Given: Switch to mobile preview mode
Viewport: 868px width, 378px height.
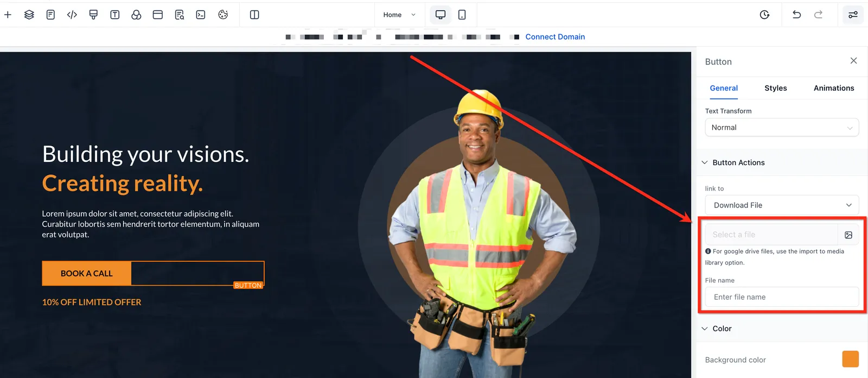Looking at the screenshot, I should (x=462, y=15).
